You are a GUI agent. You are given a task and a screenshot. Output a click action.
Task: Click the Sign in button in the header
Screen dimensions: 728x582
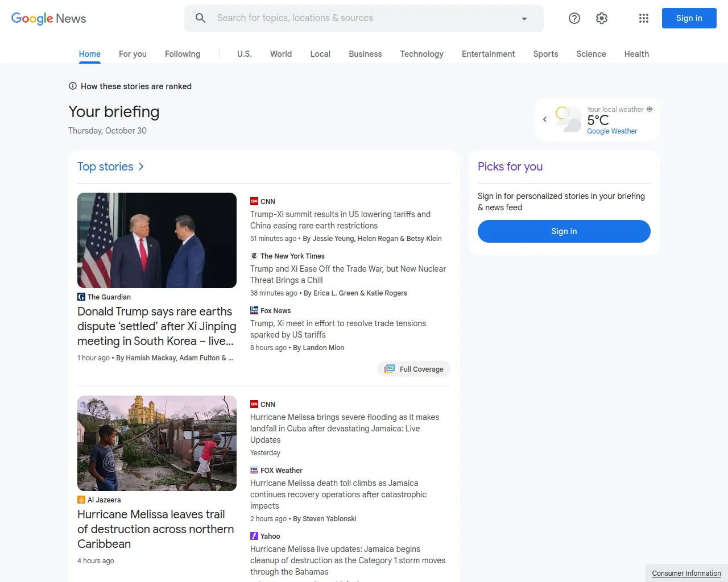[689, 18]
